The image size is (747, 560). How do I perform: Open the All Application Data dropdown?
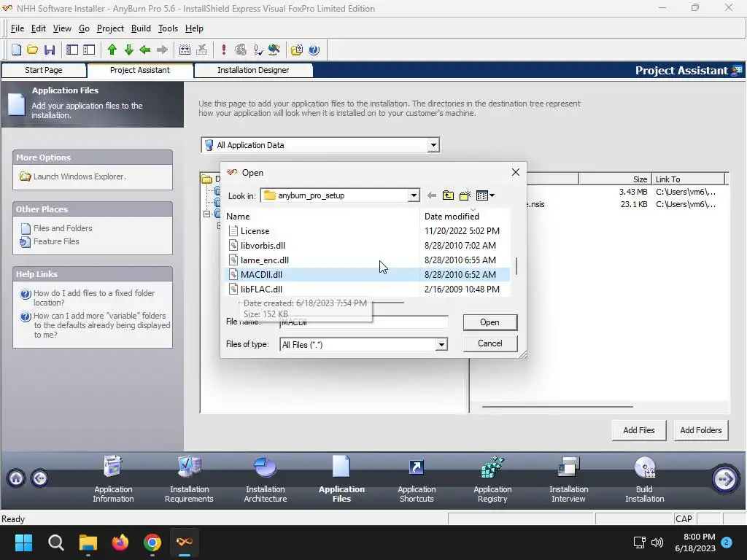[433, 145]
